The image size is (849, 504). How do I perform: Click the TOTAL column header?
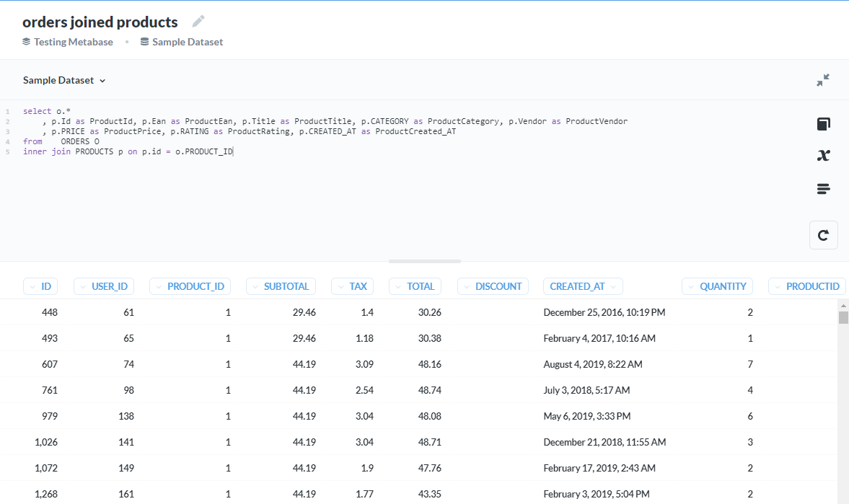415,286
